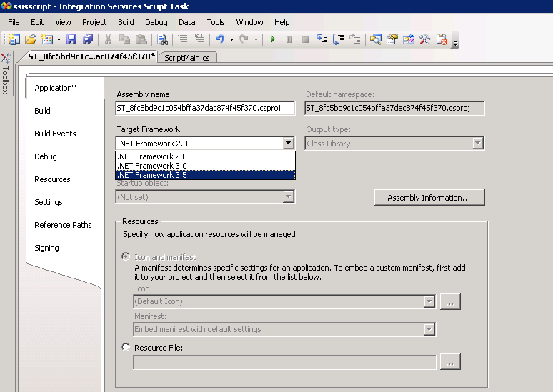Start debugging with the green play icon
The height and width of the screenshot is (392, 553).
pyautogui.click(x=273, y=39)
